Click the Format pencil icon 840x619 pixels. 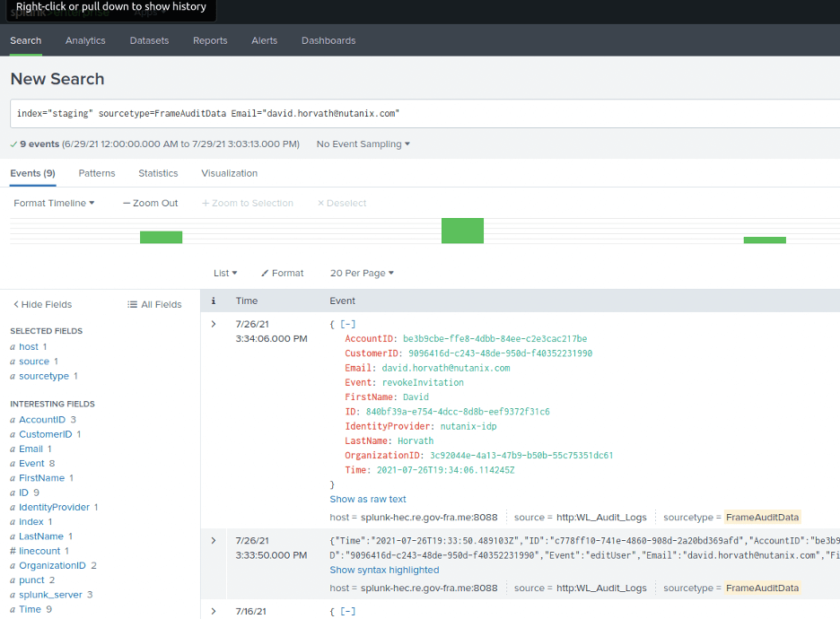click(x=265, y=274)
